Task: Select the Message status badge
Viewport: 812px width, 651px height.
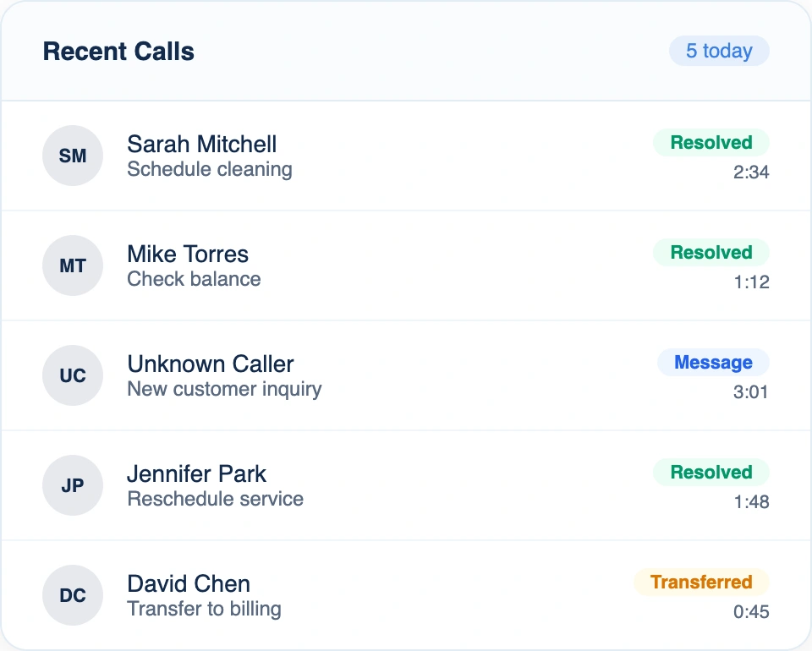Action: point(713,363)
